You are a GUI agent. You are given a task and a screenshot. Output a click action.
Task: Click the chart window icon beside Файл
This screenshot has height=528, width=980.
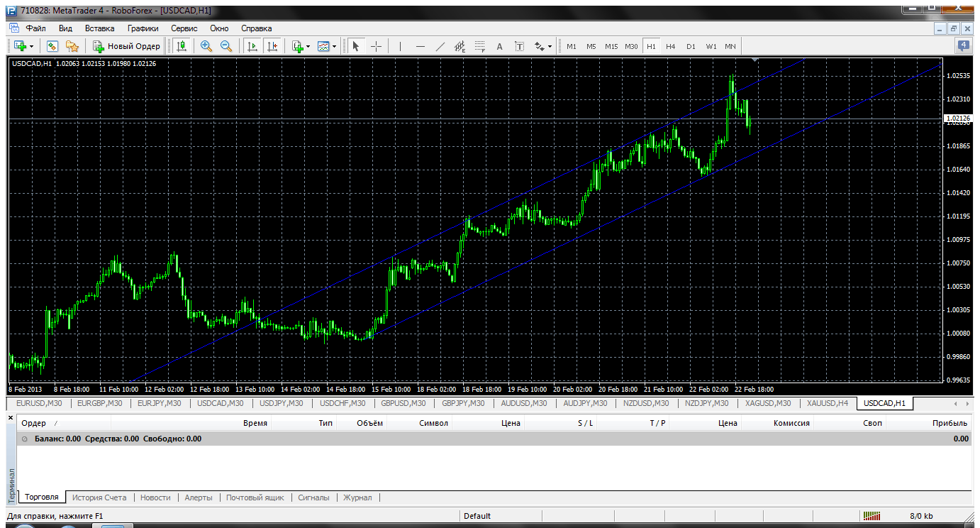click(14, 28)
